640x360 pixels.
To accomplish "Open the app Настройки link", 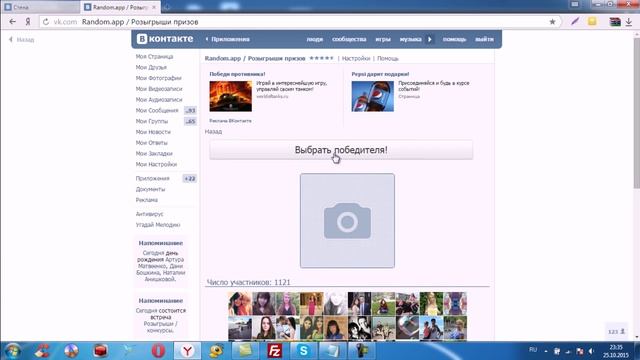I will [356, 58].
